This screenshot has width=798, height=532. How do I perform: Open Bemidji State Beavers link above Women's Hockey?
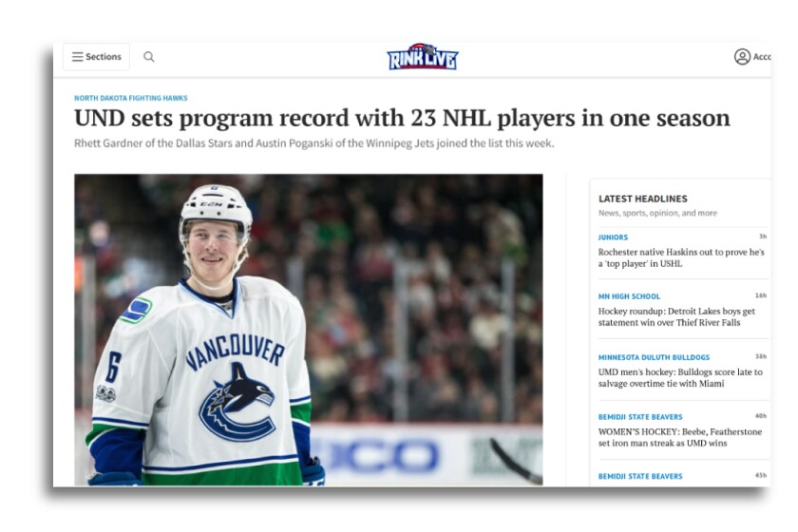click(x=640, y=417)
